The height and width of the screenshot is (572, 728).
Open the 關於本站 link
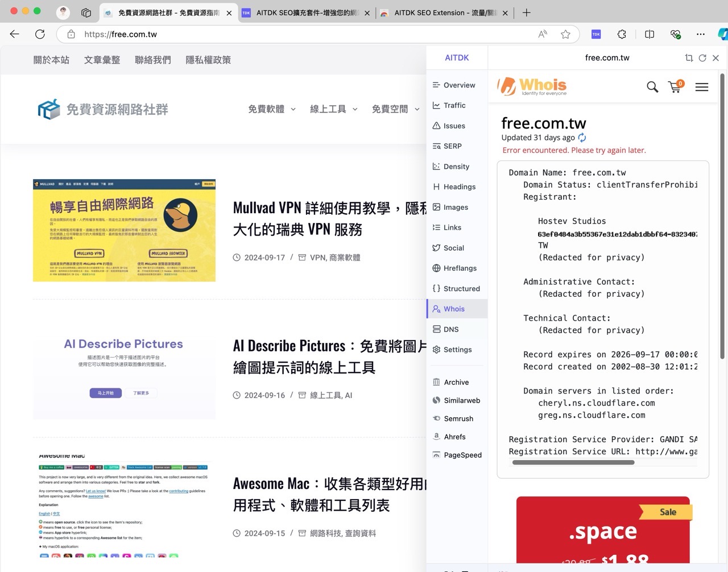(x=51, y=60)
